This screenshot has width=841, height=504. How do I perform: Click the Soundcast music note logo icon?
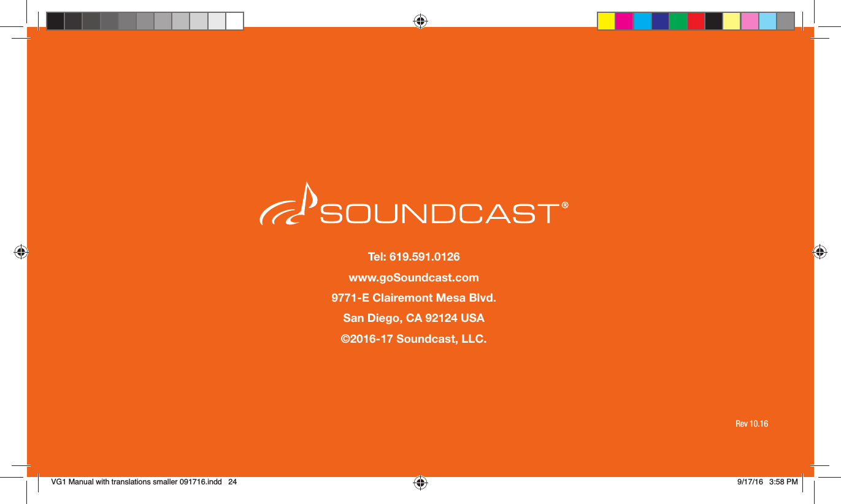289,204
